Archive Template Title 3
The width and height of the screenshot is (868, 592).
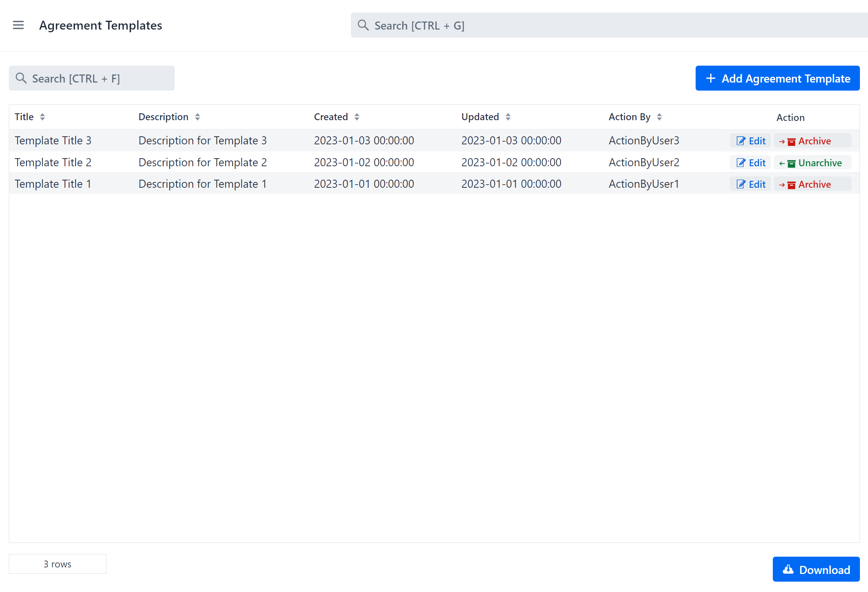click(812, 141)
